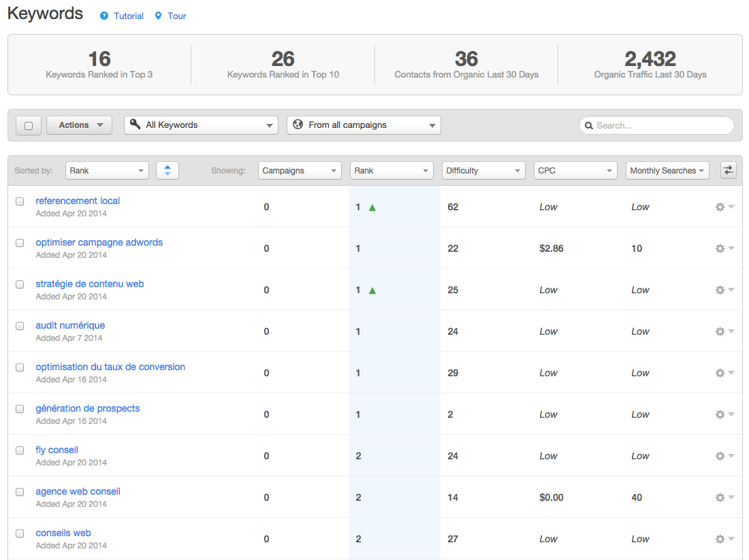Open the stratégie de contenu web keyword
Image resolution: width=749 pixels, height=560 pixels.
coord(90,284)
